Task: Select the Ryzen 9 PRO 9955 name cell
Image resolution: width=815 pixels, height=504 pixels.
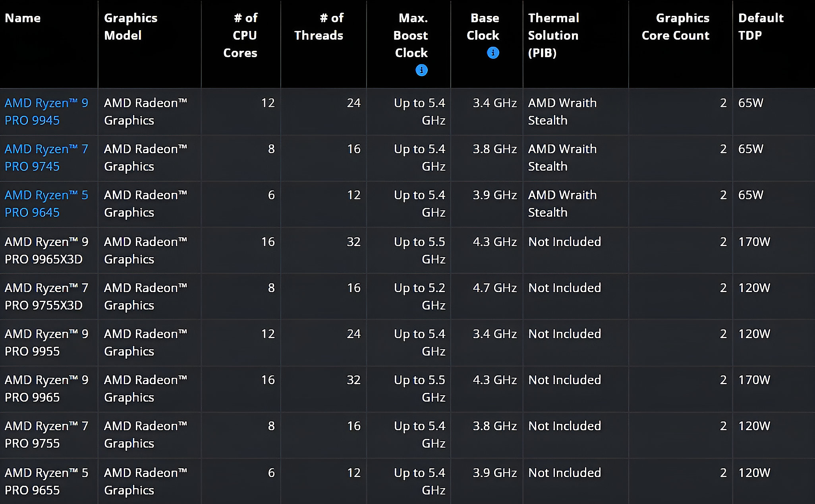Action: tap(49, 342)
